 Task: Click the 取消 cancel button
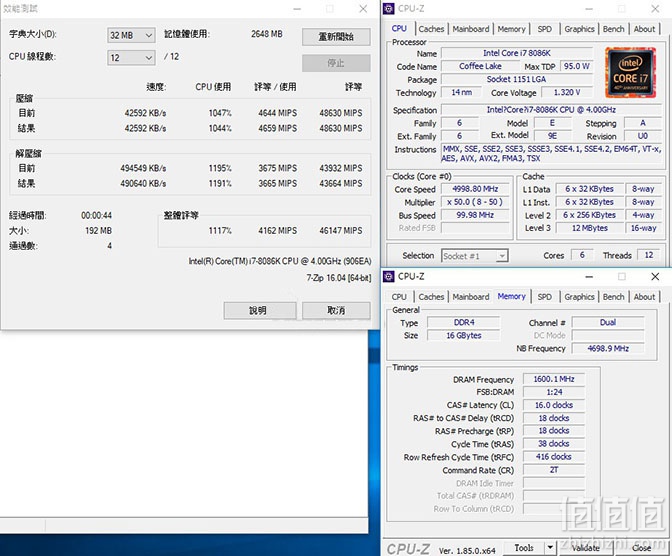coord(336,310)
